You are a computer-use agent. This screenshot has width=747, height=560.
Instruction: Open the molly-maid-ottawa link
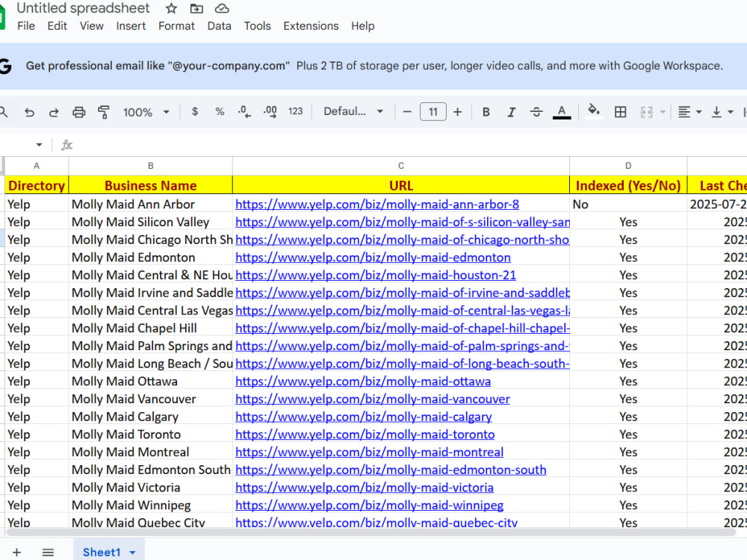click(363, 382)
